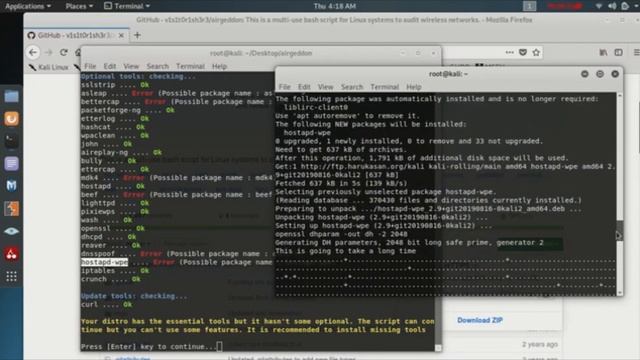Close the GitHub airgeddon browser tab
Screen dimensions: 640x360
[x=121, y=36]
